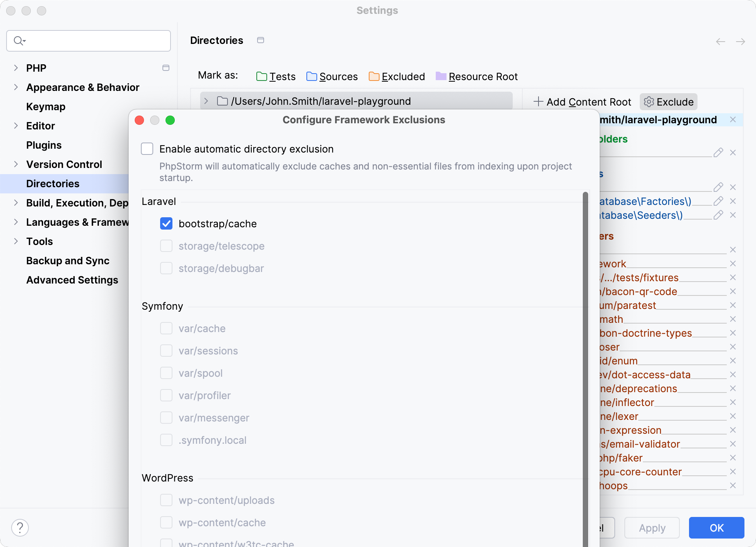Screen dimensions: 756x547
Task: Expand the Version Control section
Action: coord(15,164)
